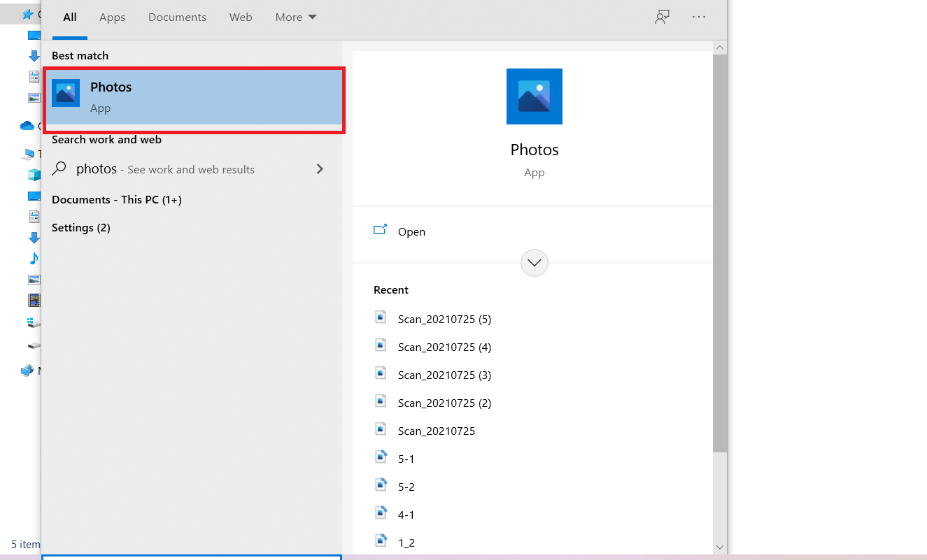Image resolution: width=927 pixels, height=560 pixels.
Task: Open recent file Scan_20210725 (5)
Action: (x=444, y=319)
